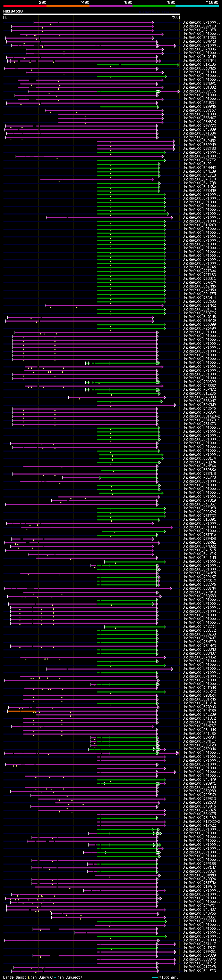Open hit UniRef100_Q9VY73
The height and width of the screenshot is (980, 222).
point(199,26)
